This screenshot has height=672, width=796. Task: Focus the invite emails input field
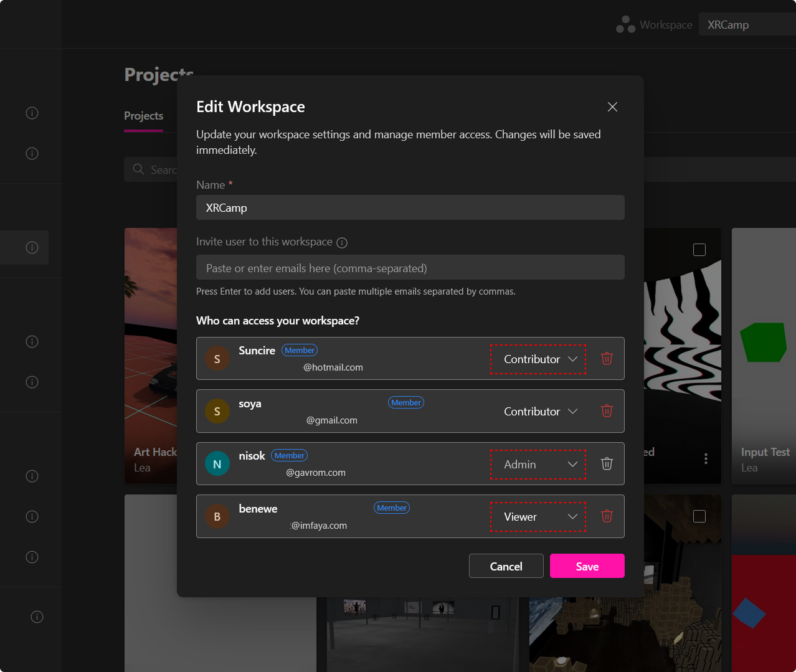click(x=410, y=268)
